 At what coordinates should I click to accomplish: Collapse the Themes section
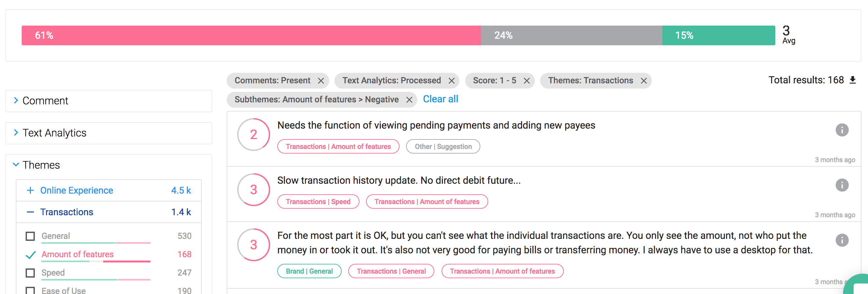[x=16, y=165]
